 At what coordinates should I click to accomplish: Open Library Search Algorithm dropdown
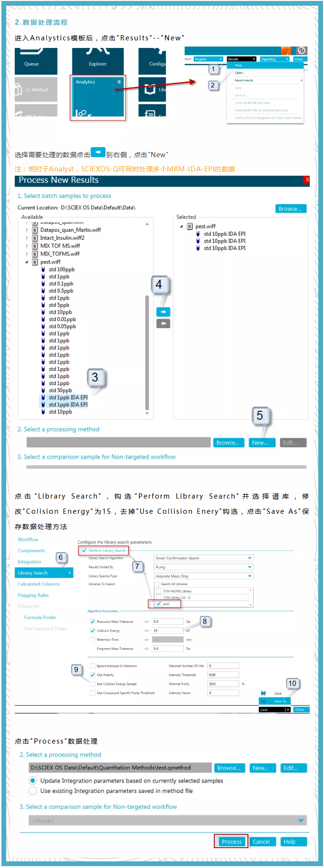tap(203, 558)
